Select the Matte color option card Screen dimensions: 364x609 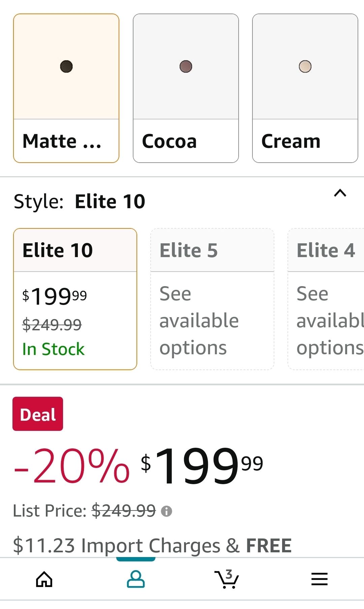66,88
